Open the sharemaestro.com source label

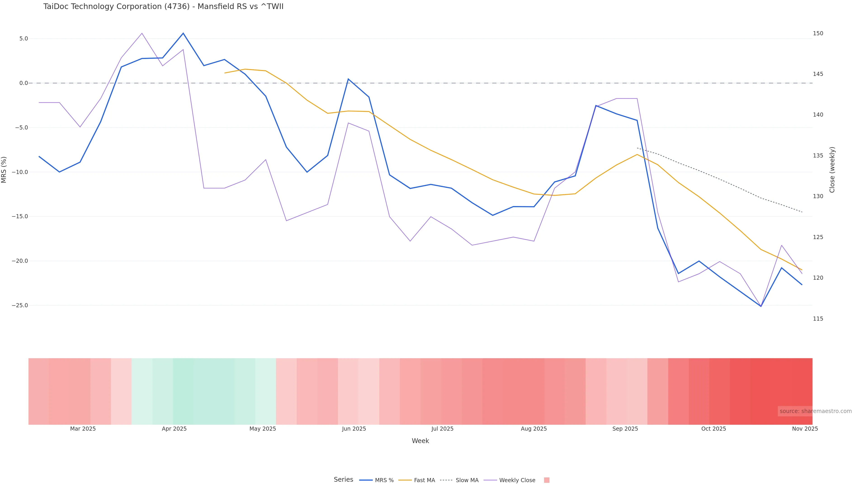coord(815,411)
